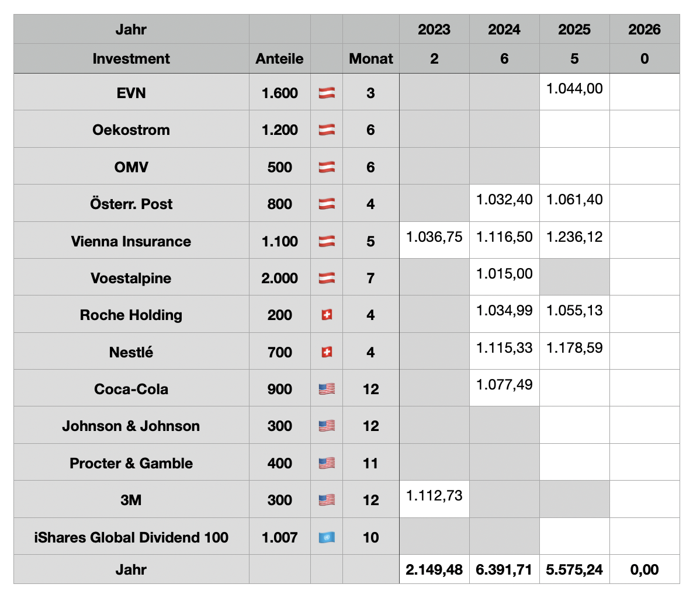Screen dimensions: 700x598
Task: Click the UN flag for iShares Global Dividend
Action: pyautogui.click(x=327, y=537)
